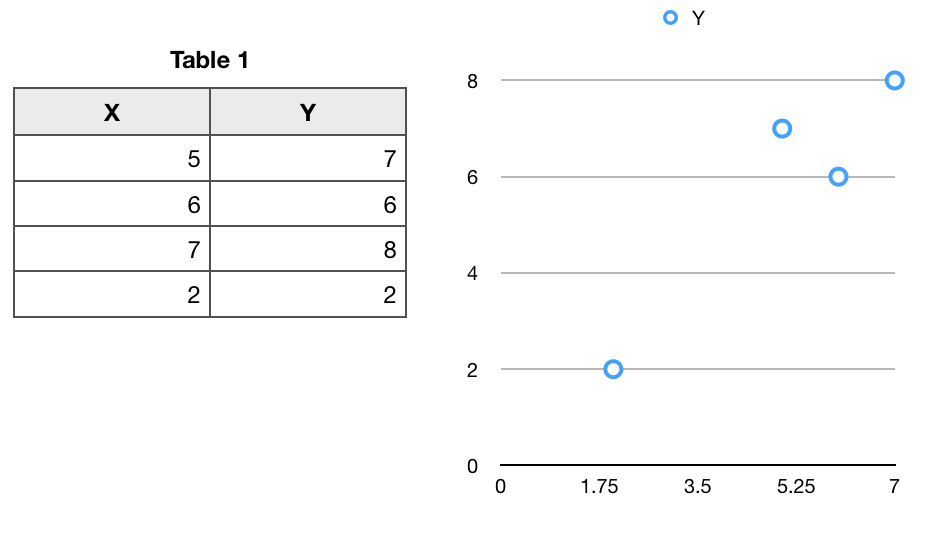Select the y-axis label 4

472,273
